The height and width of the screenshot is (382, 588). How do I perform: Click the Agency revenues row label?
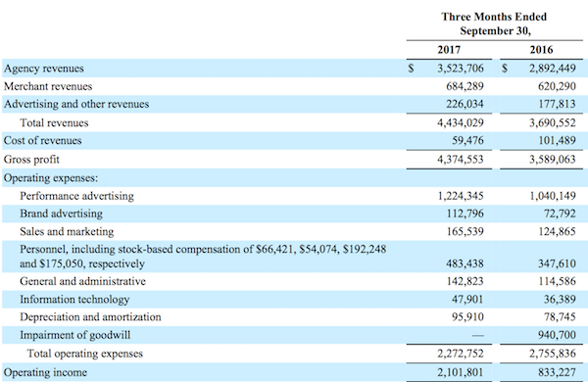click(43, 69)
